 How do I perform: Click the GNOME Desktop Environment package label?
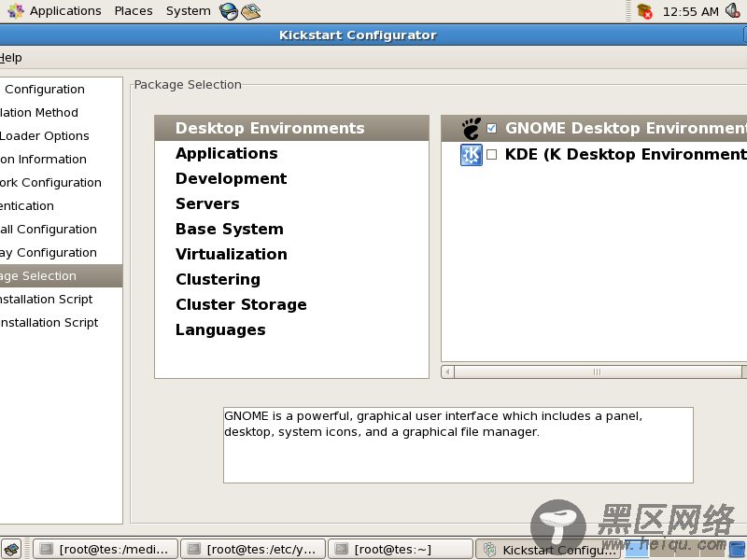point(626,128)
